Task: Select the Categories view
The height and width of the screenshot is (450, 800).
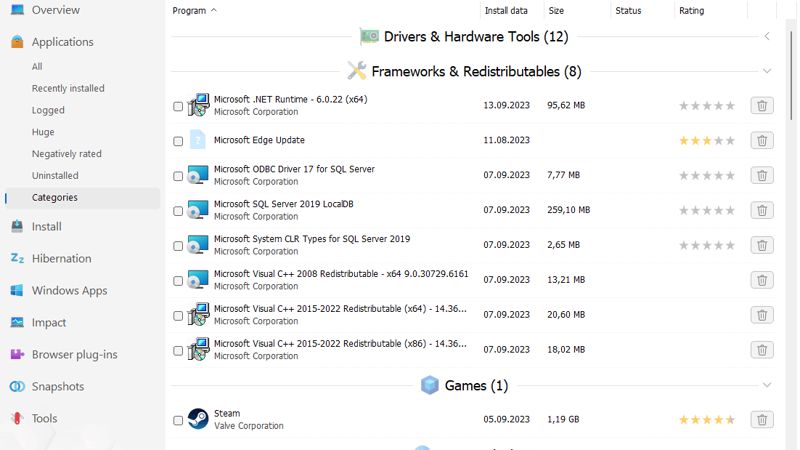Action: [55, 197]
